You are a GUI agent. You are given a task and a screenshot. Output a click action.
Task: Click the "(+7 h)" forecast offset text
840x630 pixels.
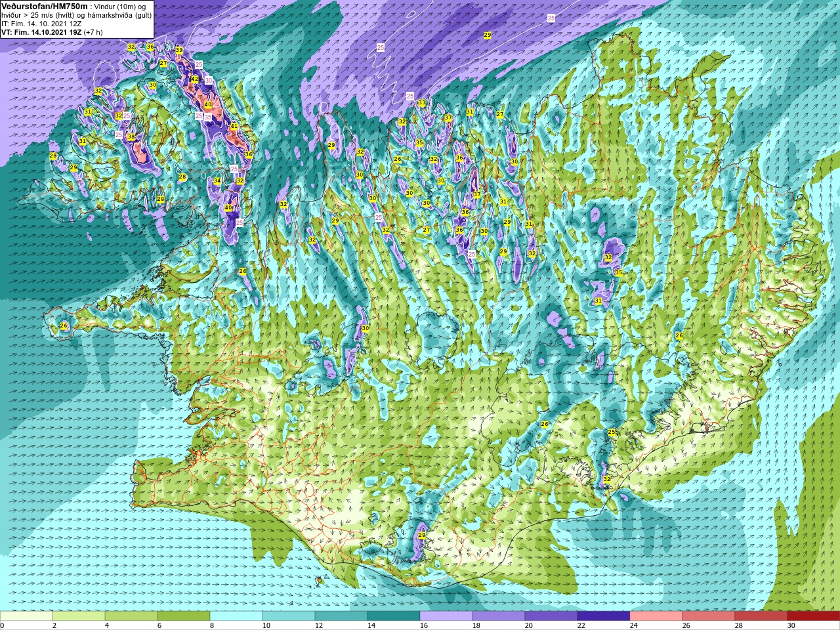(93, 32)
